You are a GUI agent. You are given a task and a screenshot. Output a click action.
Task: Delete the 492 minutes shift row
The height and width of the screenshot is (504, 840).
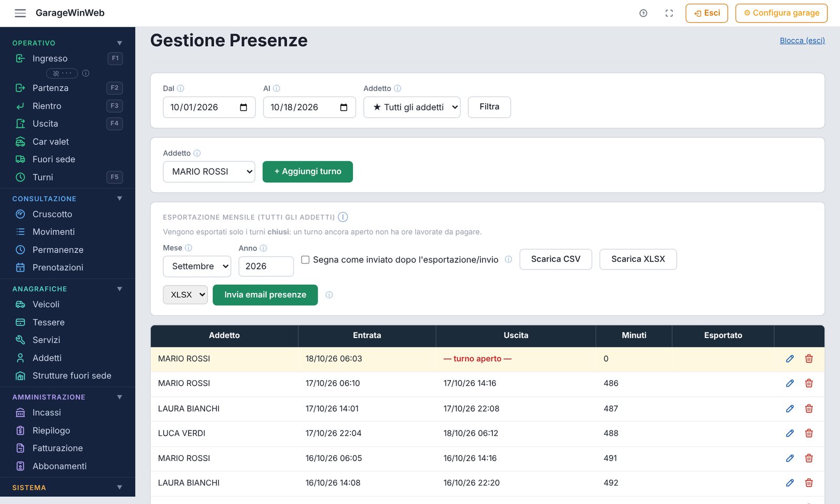tap(809, 483)
